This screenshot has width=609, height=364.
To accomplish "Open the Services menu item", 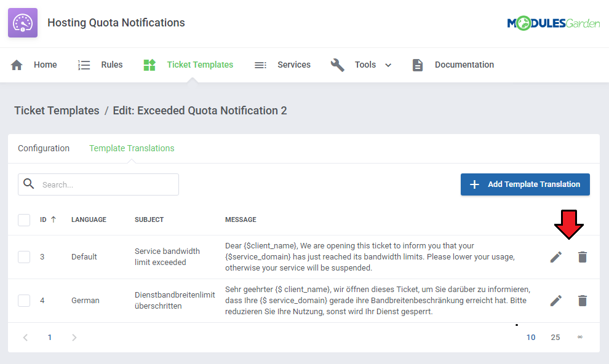I will pyautogui.click(x=294, y=65).
